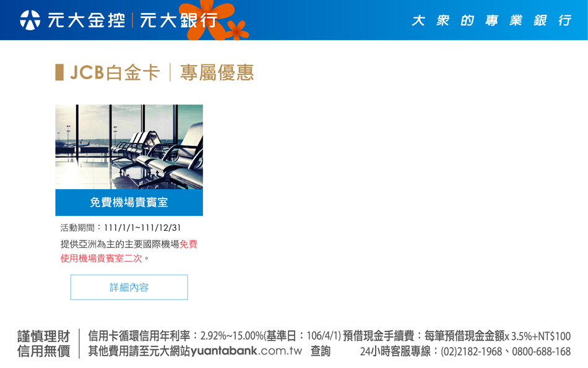Click the 活動期間 111/1/1~111/12/31 line
Image resolution: width=588 pixels, height=368 pixels.
click(121, 228)
